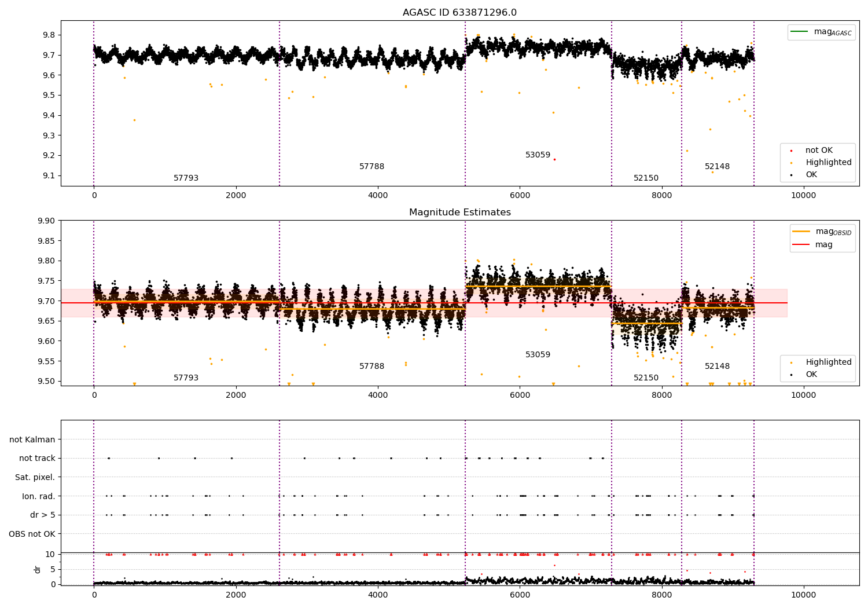Viewport: 868px width, 608px height.
Task: Click the 9.75 y-tick in middle plot
Action: 46,281
